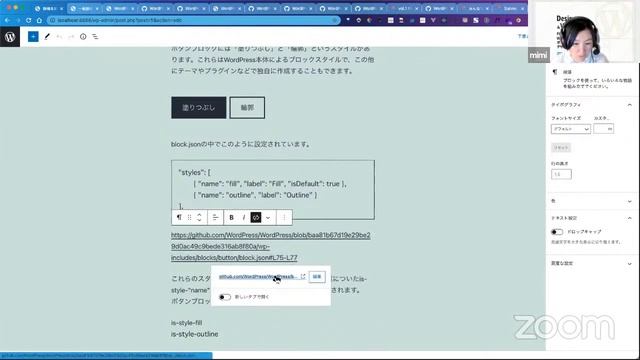This screenshot has width=640, height=360.
Task: Open the github.com URL in link popover
Action: 258,277
